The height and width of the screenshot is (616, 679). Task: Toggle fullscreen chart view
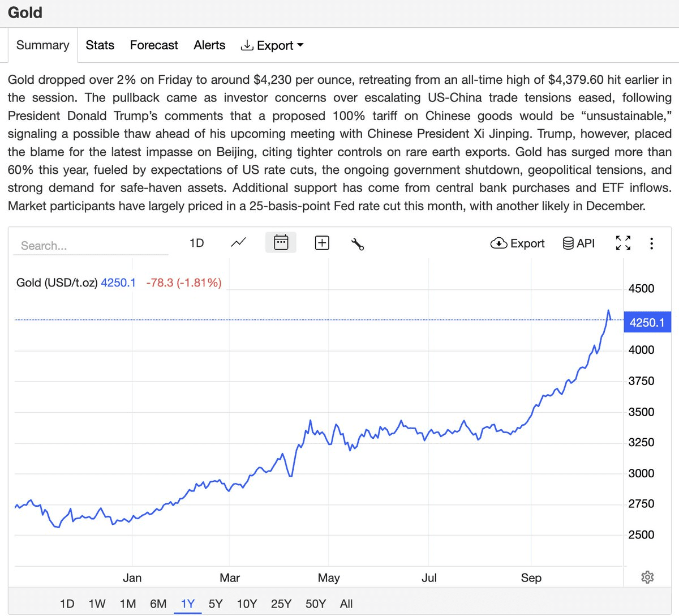click(x=623, y=243)
